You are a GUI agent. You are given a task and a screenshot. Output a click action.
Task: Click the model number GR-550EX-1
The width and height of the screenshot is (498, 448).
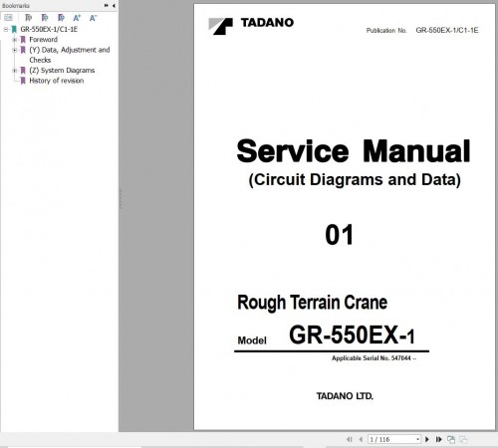tap(352, 335)
